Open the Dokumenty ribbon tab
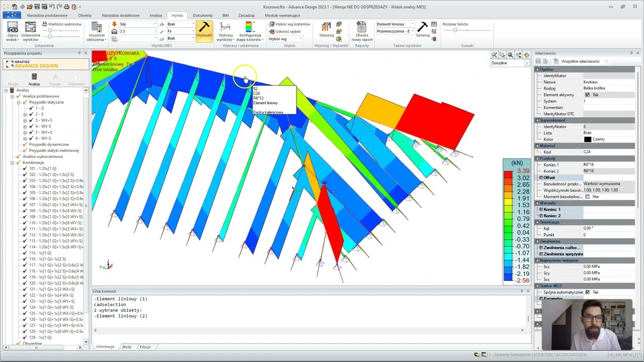The image size is (644, 362). click(x=203, y=16)
